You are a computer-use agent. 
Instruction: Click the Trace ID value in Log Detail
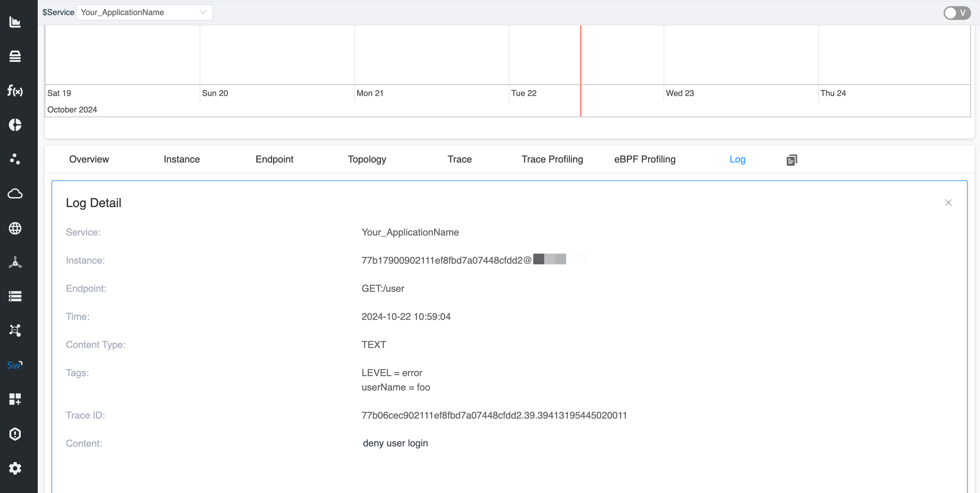(494, 415)
